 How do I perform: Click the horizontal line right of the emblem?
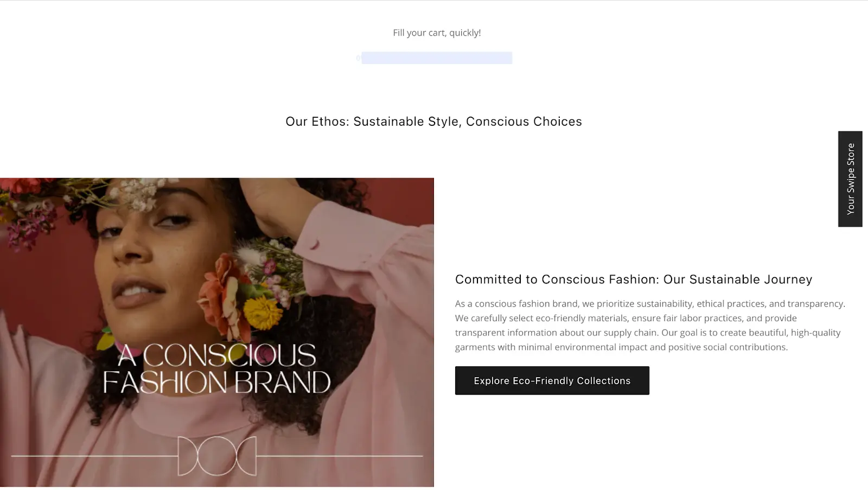tap(340, 456)
